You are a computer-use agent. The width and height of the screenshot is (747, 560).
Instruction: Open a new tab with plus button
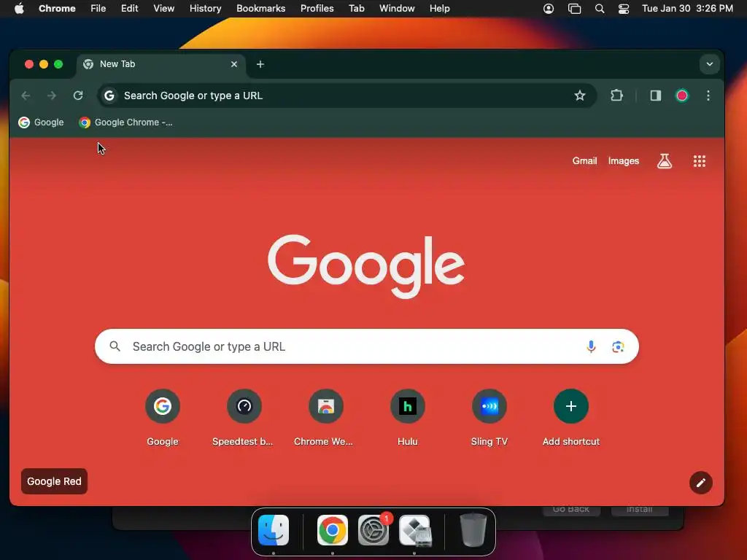(260, 64)
